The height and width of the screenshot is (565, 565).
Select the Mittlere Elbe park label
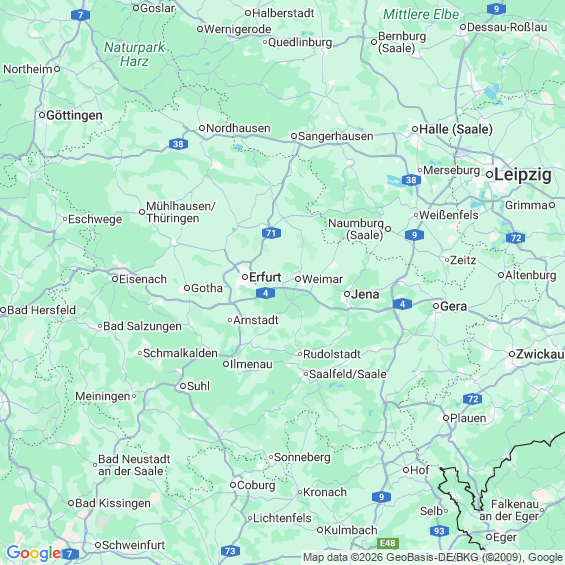click(x=421, y=14)
